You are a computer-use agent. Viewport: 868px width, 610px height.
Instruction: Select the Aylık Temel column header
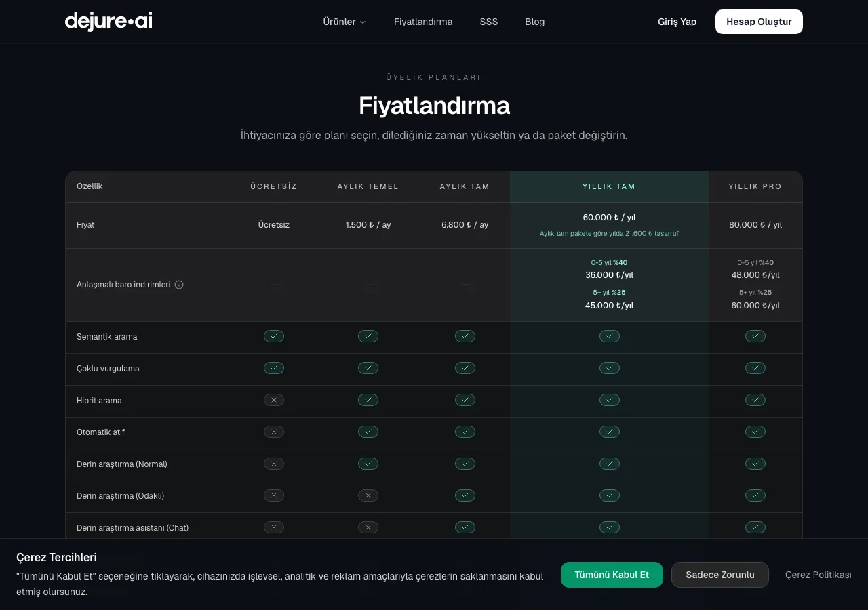pos(368,186)
